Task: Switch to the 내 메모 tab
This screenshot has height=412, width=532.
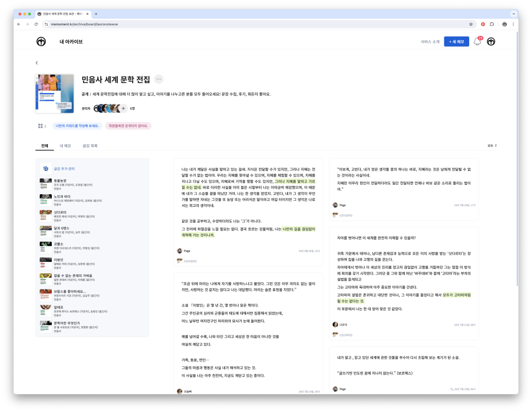Action: click(x=66, y=146)
